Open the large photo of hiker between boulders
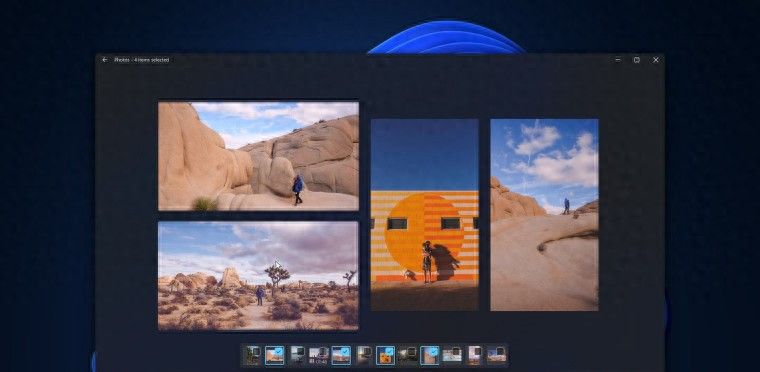Image resolution: width=760 pixels, height=372 pixels. click(x=258, y=156)
